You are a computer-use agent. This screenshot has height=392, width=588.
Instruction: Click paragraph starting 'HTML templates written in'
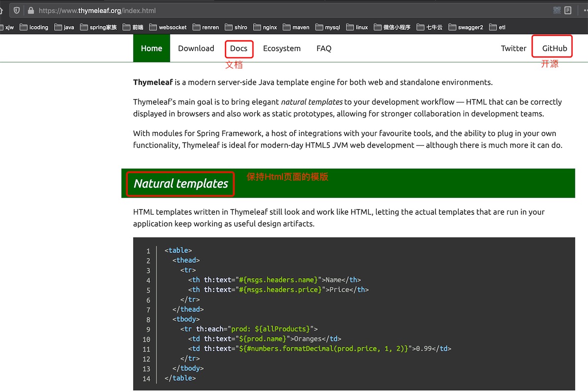click(x=339, y=218)
